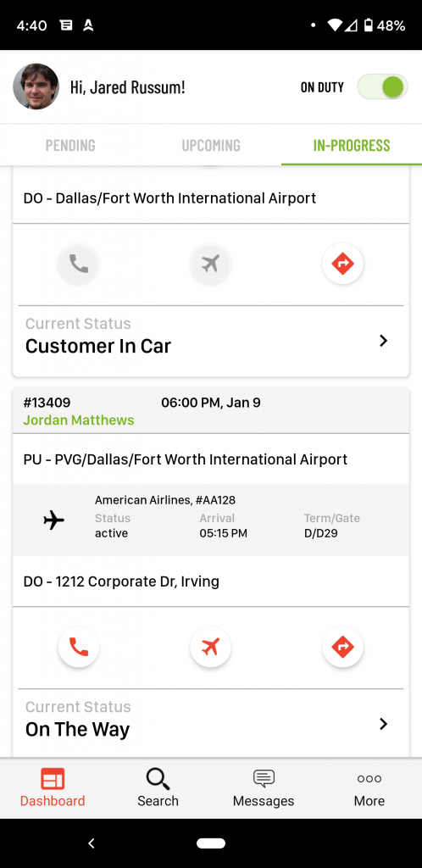Open directions to Dallas/Fort Worth Airport drop-off
Screen dimensions: 422x868
343,264
